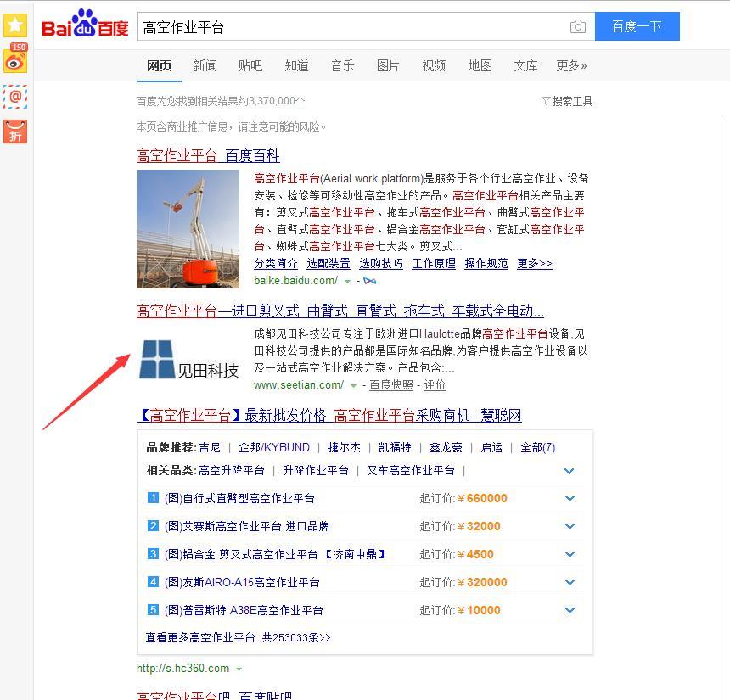Select brand 凯福特
730x700 pixels.
(395, 447)
